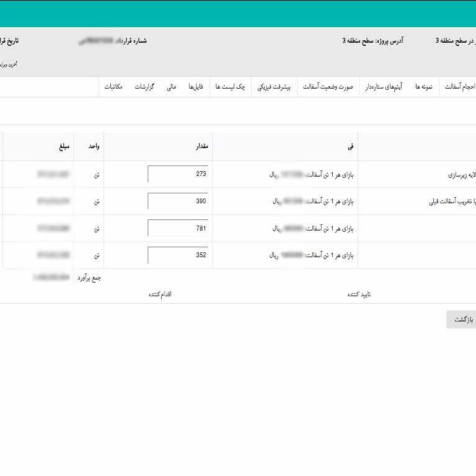The image size is (476, 476).
Task: Open the مالی tab
Action: point(171,87)
